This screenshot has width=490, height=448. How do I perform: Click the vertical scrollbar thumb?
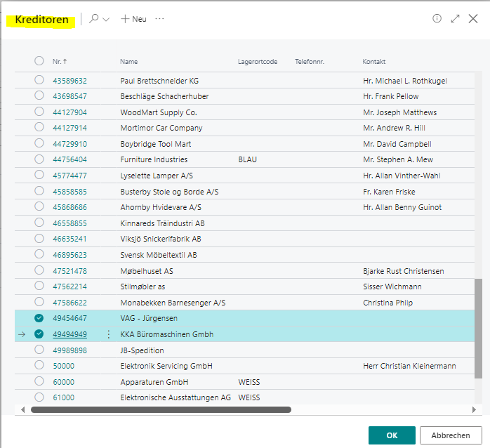point(478,328)
